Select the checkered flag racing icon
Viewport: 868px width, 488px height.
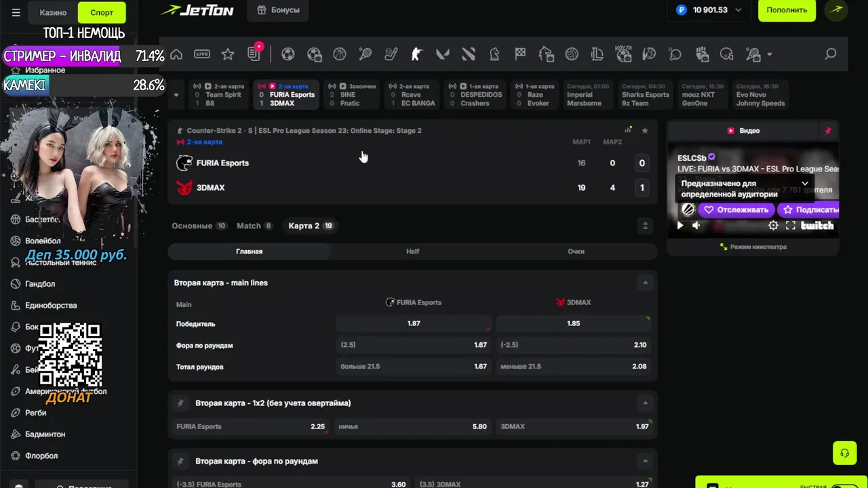click(520, 54)
